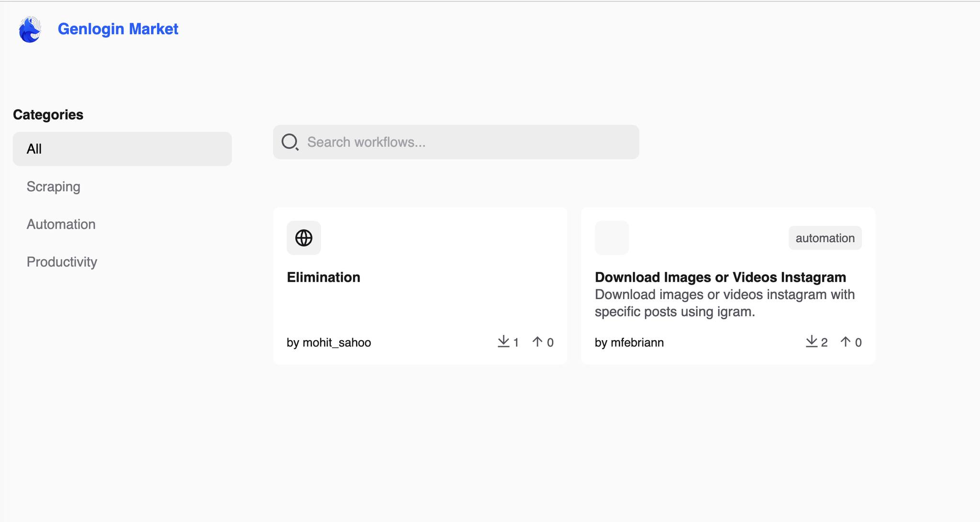Image resolution: width=980 pixels, height=522 pixels.
Task: Click the empty icon placeholder on Instagram card
Action: 612,238
